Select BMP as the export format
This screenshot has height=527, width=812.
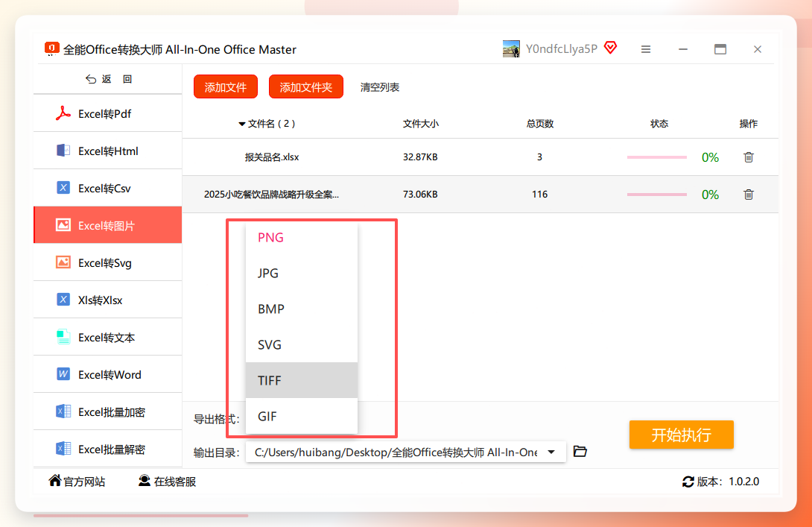click(302, 309)
